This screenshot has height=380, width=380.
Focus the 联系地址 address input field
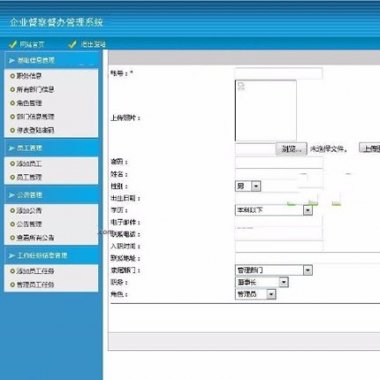307,258
